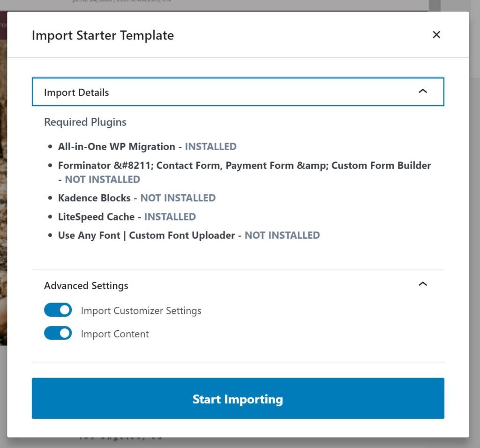Collapse Import Details using its chevron

pos(422,91)
